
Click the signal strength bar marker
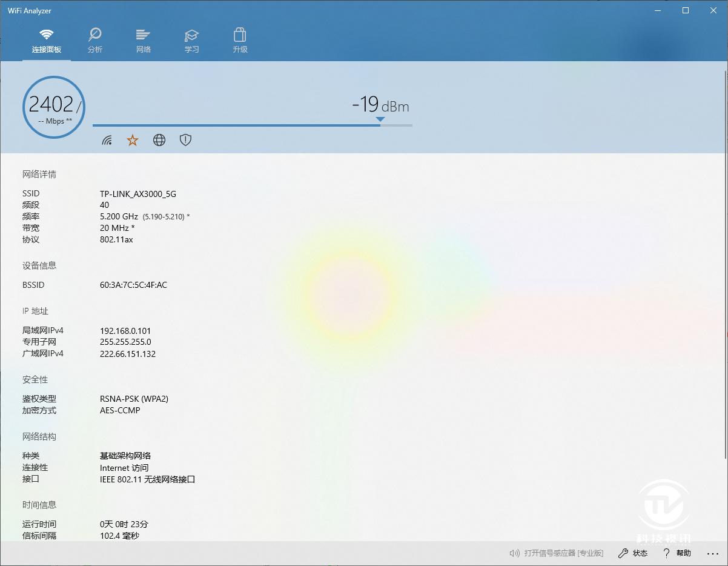(x=380, y=119)
